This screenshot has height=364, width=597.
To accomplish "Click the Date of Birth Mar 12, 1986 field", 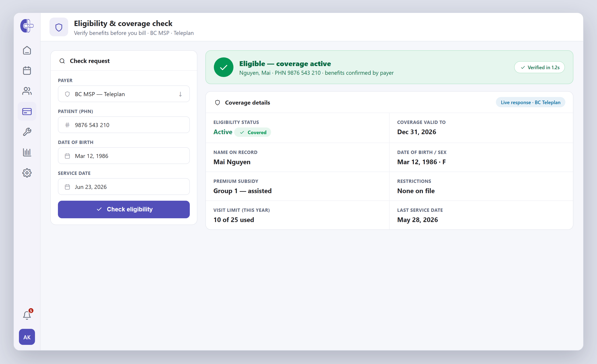I will coord(124,156).
